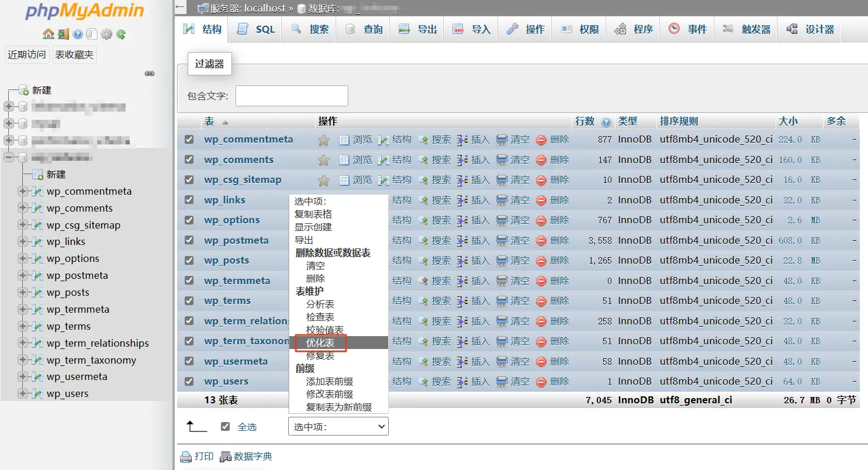
Task: Click red delete icon in wp_users row
Action: tap(541, 381)
